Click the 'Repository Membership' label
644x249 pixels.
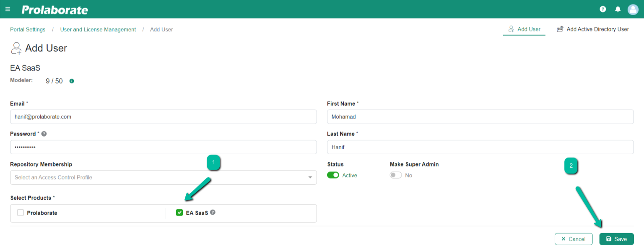tap(41, 164)
